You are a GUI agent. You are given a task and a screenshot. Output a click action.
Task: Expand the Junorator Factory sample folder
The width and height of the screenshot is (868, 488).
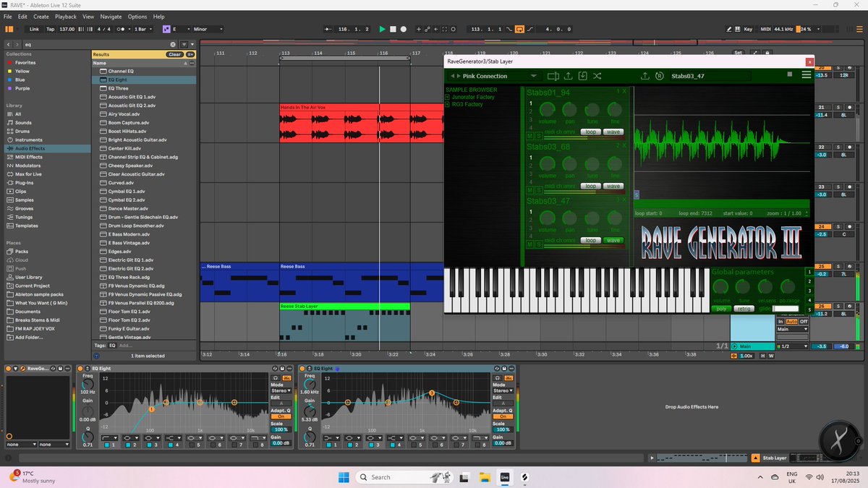tap(447, 97)
